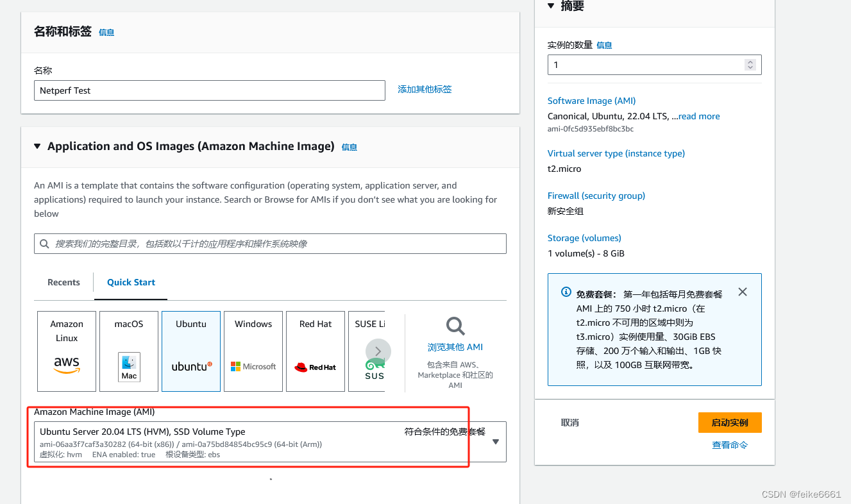Screen dimensions: 851x504
Task: Click the t2.micro instance type text
Action: click(564, 169)
